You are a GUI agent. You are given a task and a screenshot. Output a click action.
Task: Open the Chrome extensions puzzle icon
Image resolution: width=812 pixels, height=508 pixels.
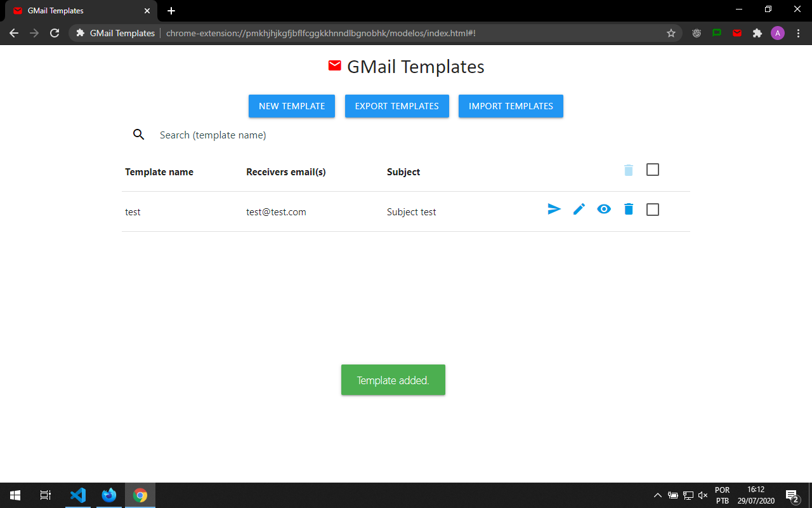pos(757,32)
